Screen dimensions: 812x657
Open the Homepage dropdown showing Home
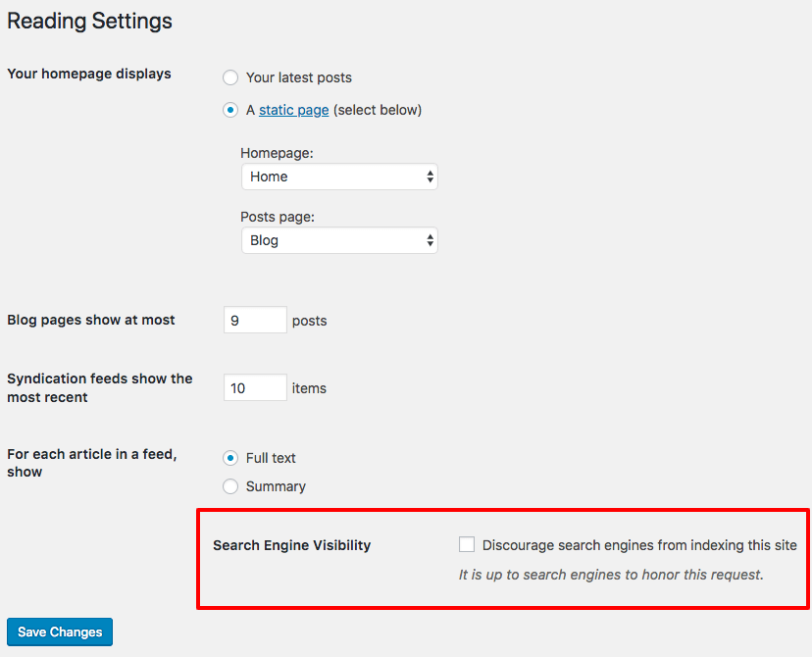339,177
